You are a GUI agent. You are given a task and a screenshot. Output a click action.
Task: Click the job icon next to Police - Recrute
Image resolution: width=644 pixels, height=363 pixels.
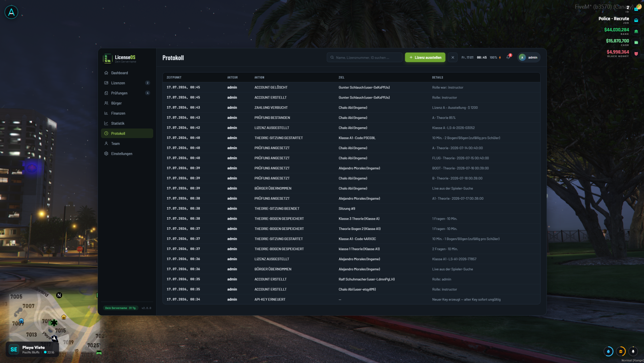(636, 20)
